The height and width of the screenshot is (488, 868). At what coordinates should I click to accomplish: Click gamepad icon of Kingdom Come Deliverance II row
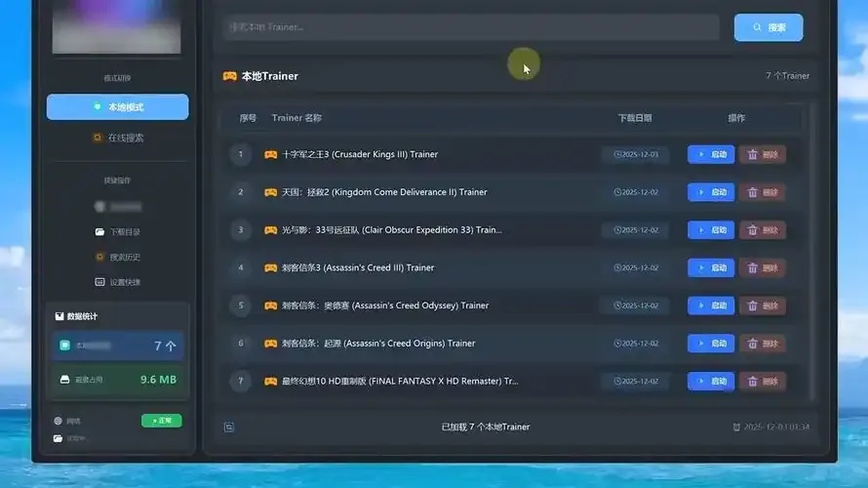(271, 192)
